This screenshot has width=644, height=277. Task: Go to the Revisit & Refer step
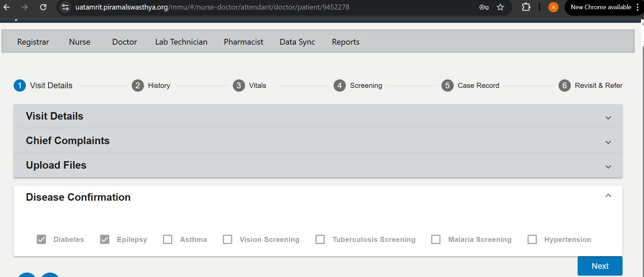click(x=598, y=86)
